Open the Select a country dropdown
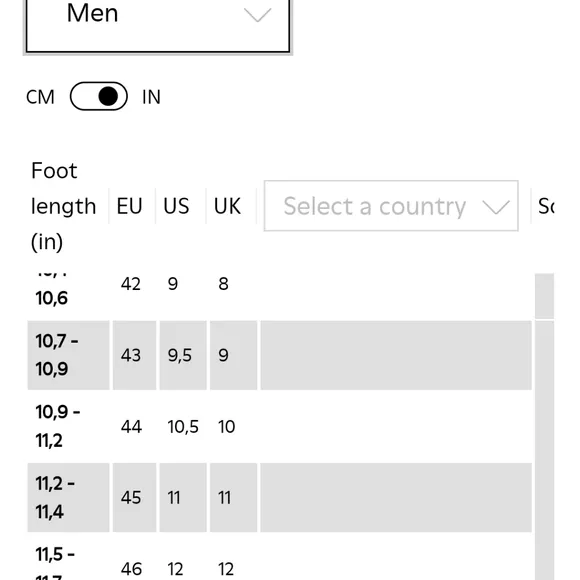Screen dimensions: 580x580 [x=391, y=206]
